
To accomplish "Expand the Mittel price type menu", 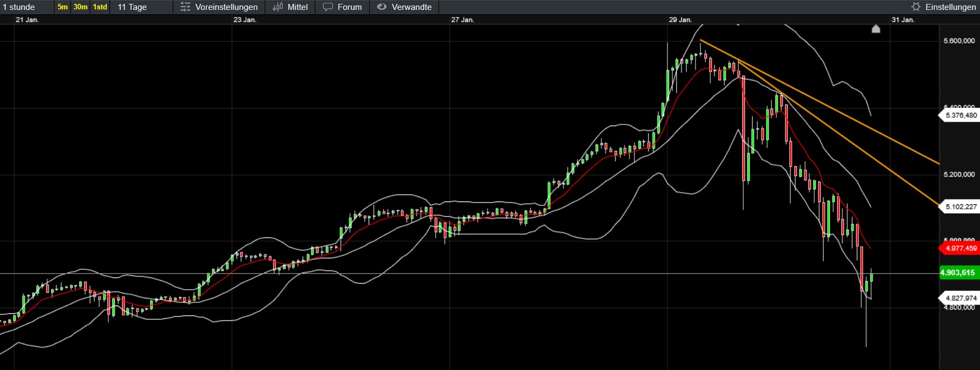I will pos(298,7).
